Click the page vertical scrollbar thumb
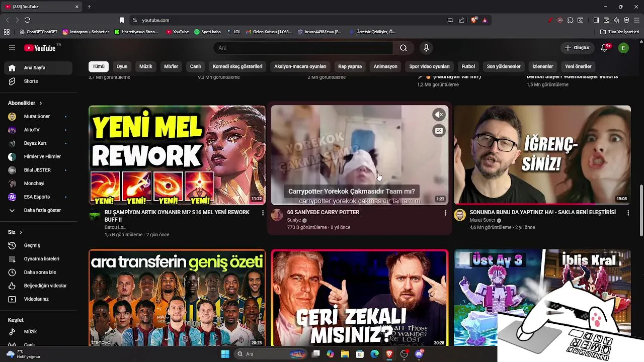This screenshot has height=362, width=644. pyautogui.click(x=641, y=211)
